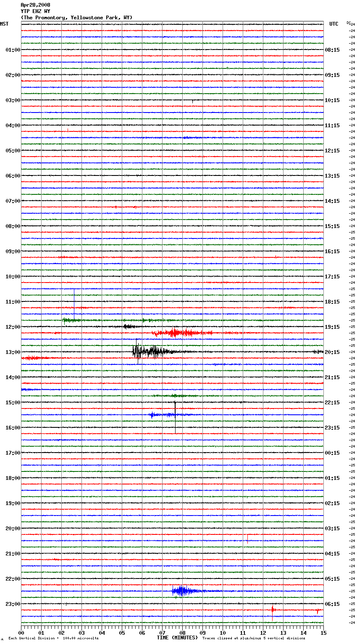357x644 pixels.
Task: Click the 11:00 MST time label
Action: click(x=13, y=302)
